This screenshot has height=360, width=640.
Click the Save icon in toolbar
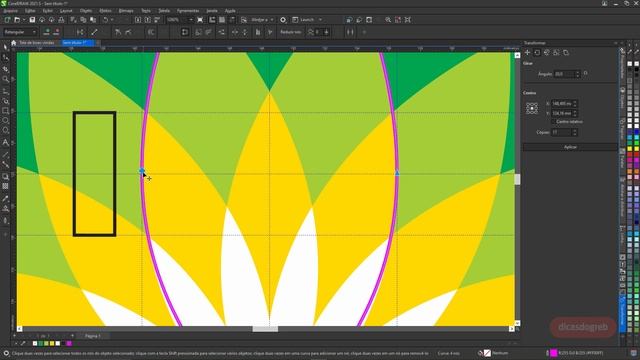click(x=32, y=20)
